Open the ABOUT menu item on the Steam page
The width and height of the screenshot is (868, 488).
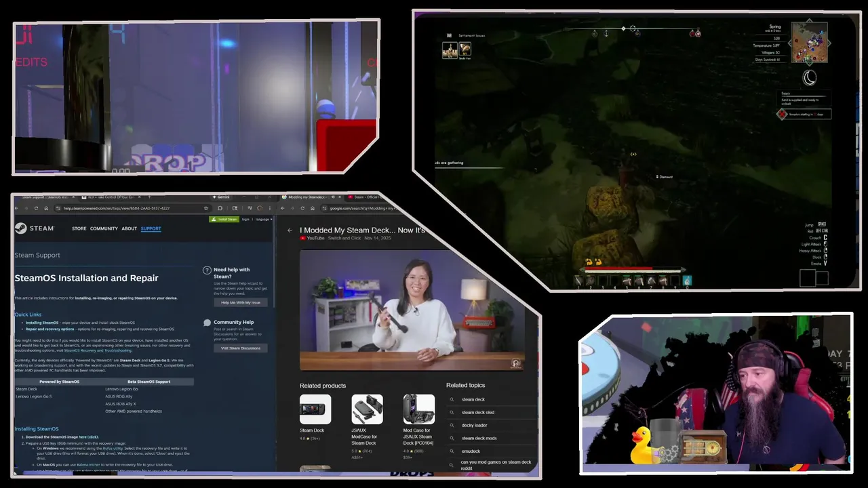click(130, 228)
